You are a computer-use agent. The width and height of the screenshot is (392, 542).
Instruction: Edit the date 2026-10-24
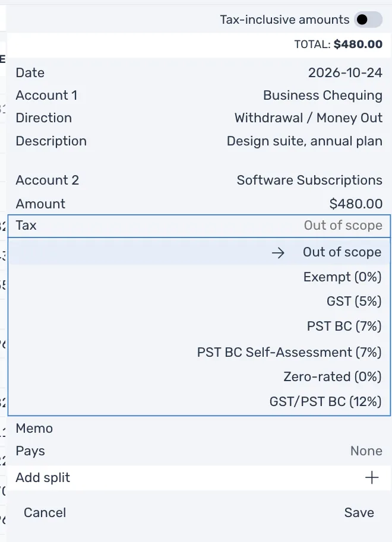(345, 73)
